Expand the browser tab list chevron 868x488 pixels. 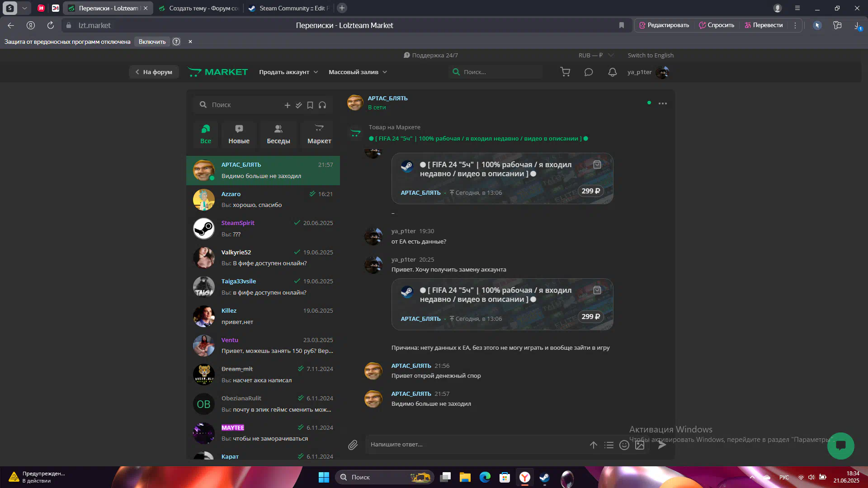coord(24,8)
